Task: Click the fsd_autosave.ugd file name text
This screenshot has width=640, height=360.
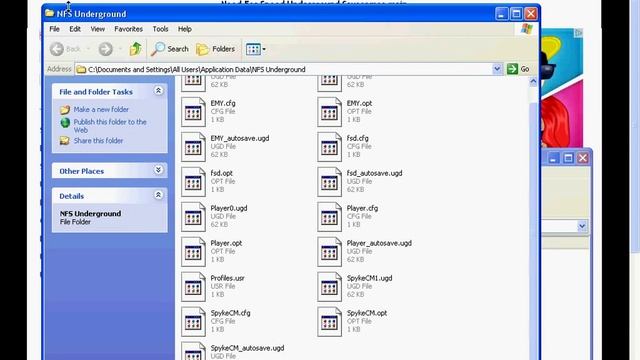Action: [374, 173]
